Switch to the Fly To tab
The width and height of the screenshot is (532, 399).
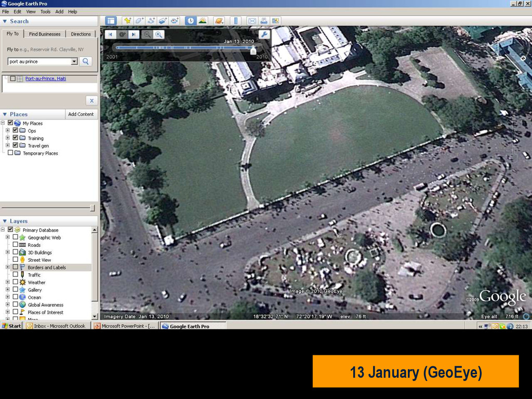pyautogui.click(x=13, y=34)
